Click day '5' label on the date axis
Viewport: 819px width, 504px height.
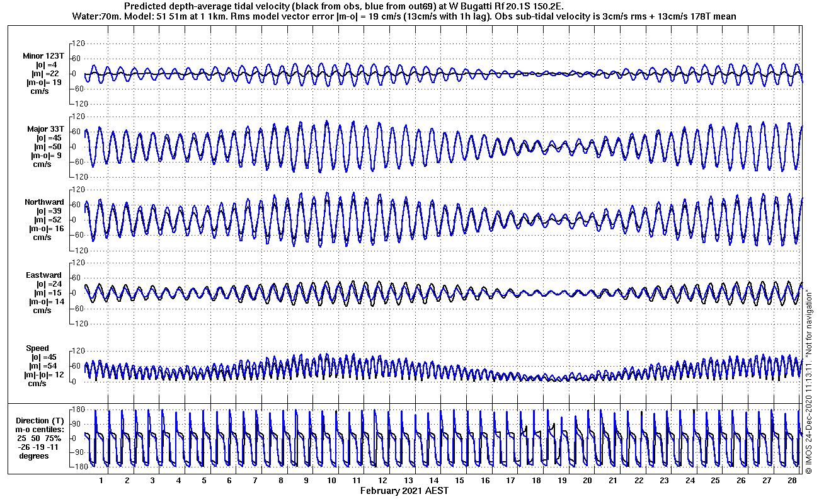point(204,481)
